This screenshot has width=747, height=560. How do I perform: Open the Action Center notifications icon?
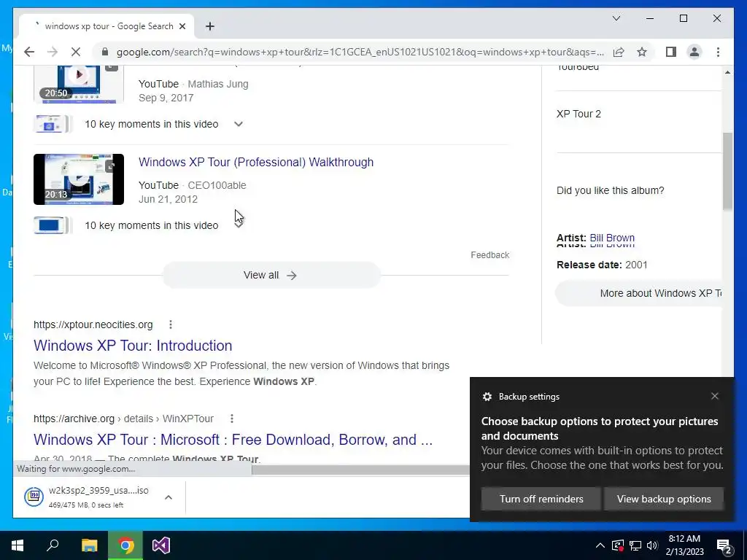(724, 545)
